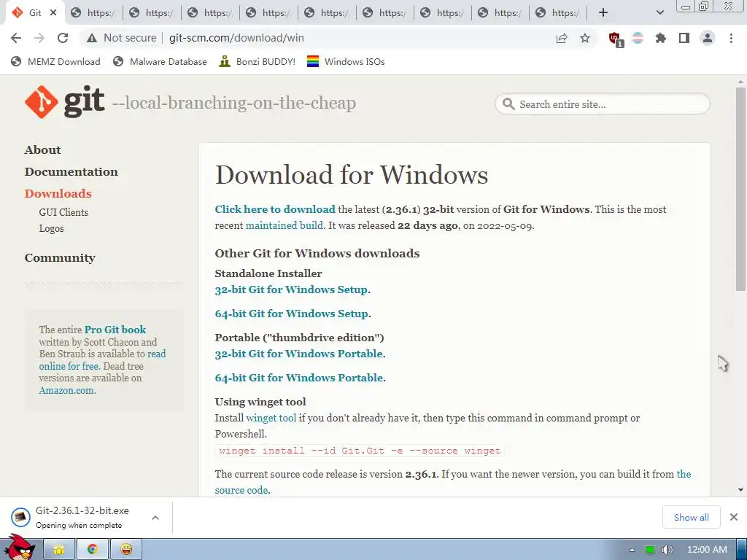Open the MEMZ Download bookmark
The width and height of the screenshot is (747, 560).
click(x=55, y=61)
